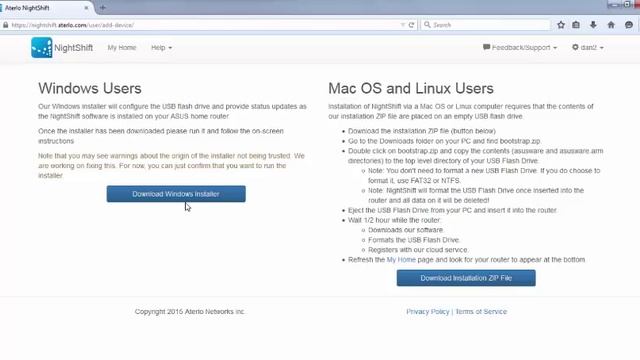Click 'Formats the USB Flash Drive' bullet

413,240
